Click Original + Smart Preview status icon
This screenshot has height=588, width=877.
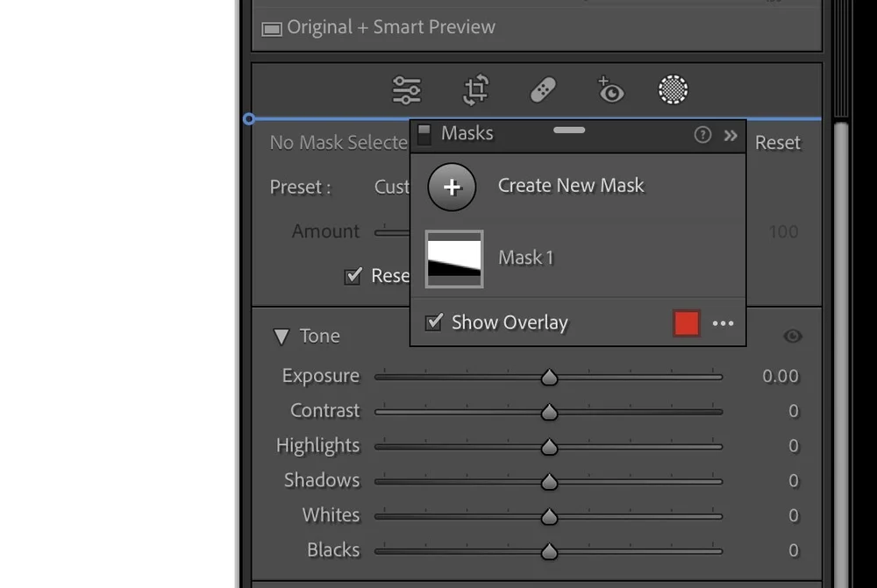pyautogui.click(x=272, y=29)
